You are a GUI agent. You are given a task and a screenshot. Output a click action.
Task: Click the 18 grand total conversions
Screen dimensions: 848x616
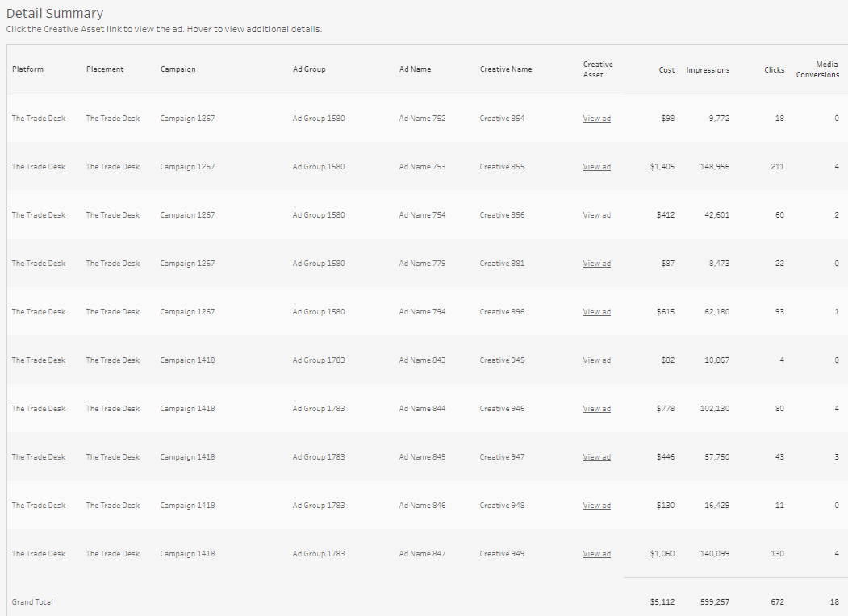coord(834,602)
